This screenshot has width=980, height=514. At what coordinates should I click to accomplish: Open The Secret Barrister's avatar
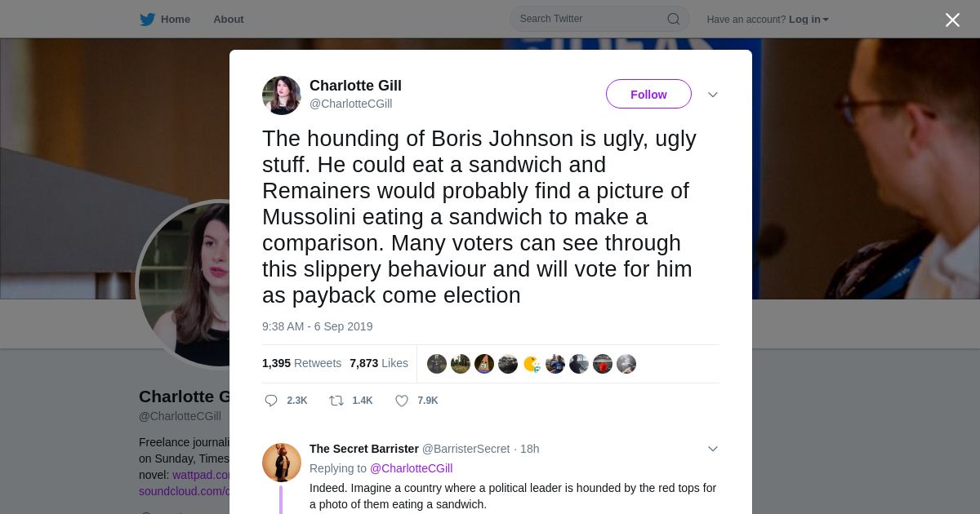point(282,463)
